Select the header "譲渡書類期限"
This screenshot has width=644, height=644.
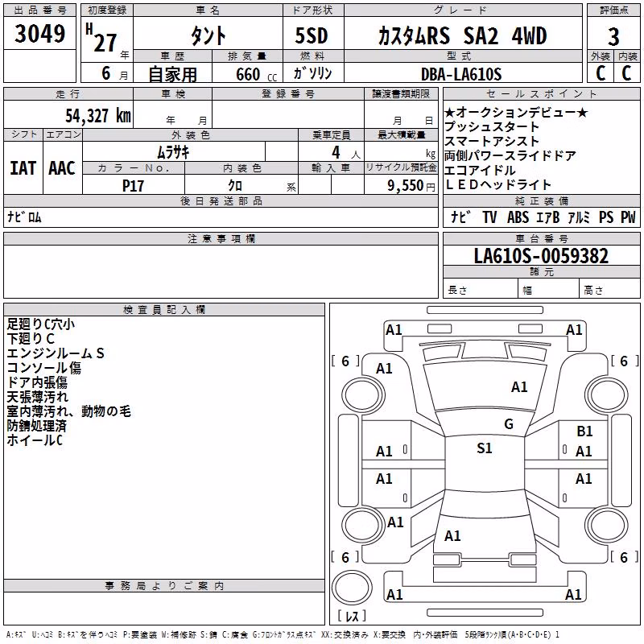click(x=401, y=94)
